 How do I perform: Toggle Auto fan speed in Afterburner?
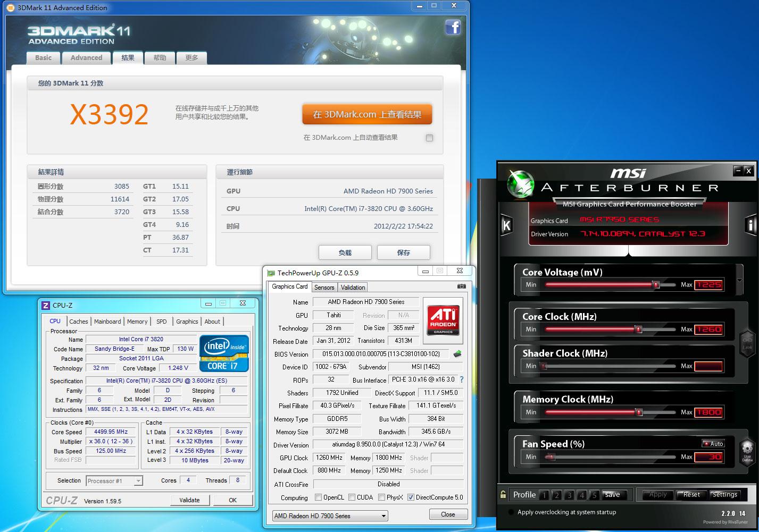click(x=713, y=443)
